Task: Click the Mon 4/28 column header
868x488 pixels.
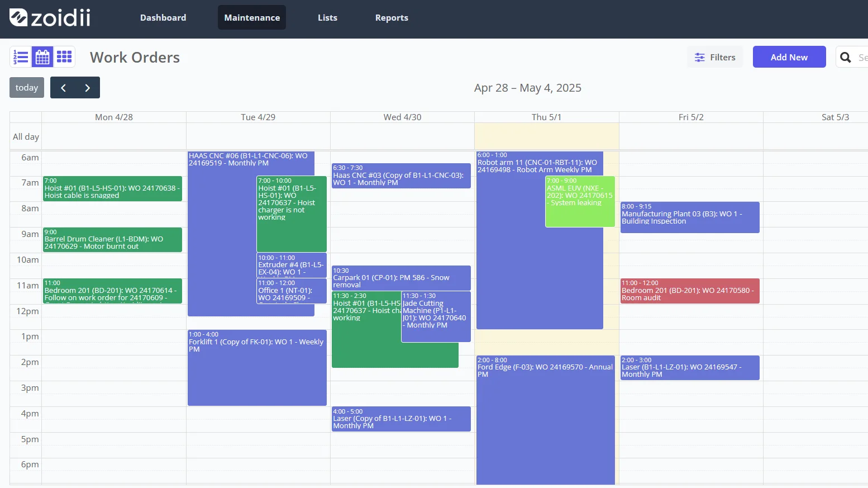Action: point(114,117)
